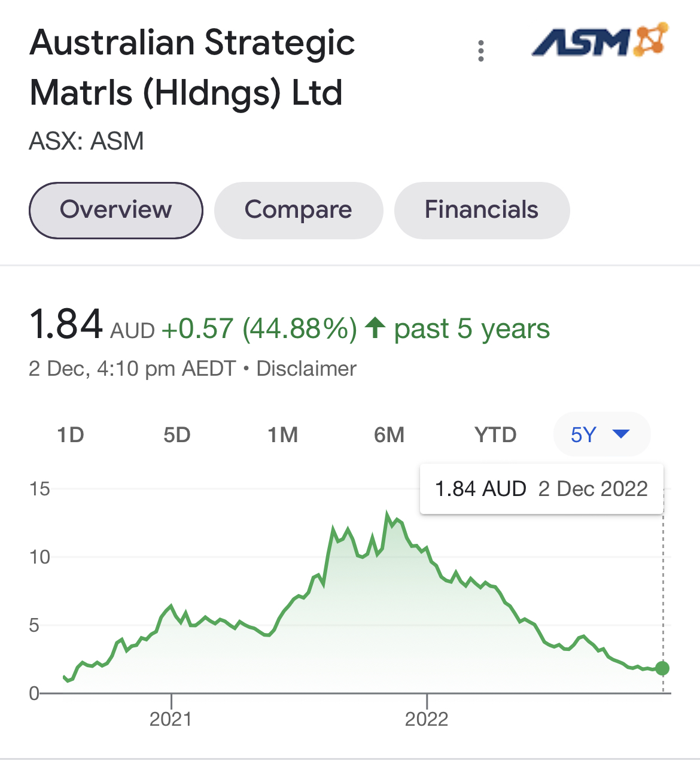Expand the 5Y range dropdown arrow

[x=622, y=434]
